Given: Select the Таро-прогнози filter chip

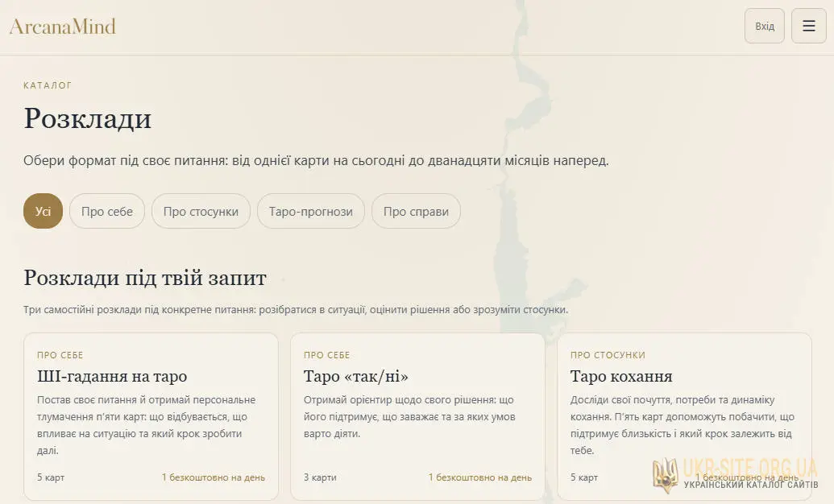Looking at the screenshot, I should (x=310, y=211).
